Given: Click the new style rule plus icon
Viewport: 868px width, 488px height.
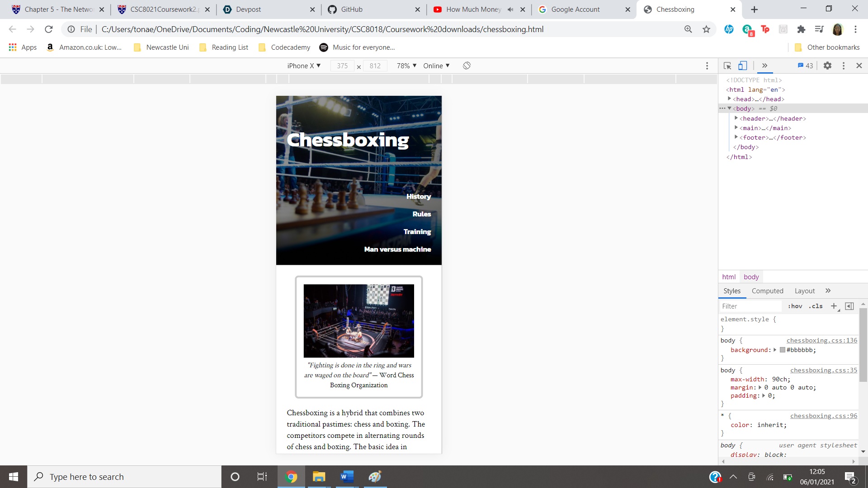Looking at the screenshot, I should point(834,306).
